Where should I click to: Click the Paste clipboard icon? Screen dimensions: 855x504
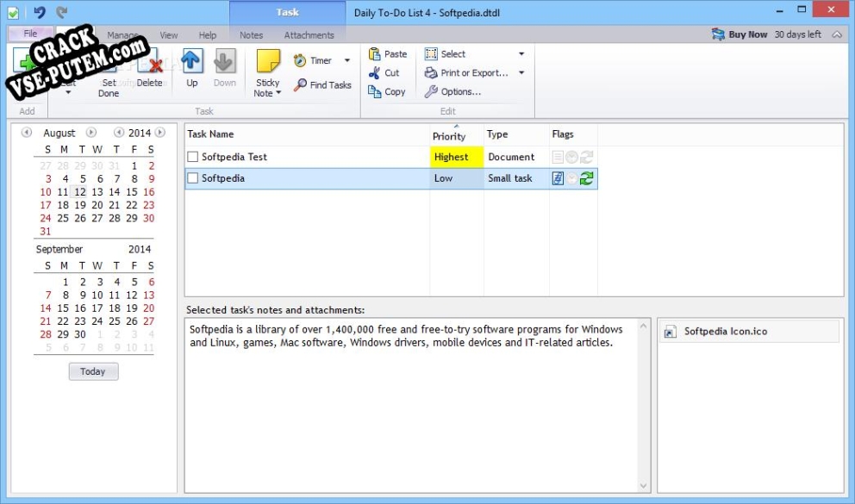click(x=374, y=54)
